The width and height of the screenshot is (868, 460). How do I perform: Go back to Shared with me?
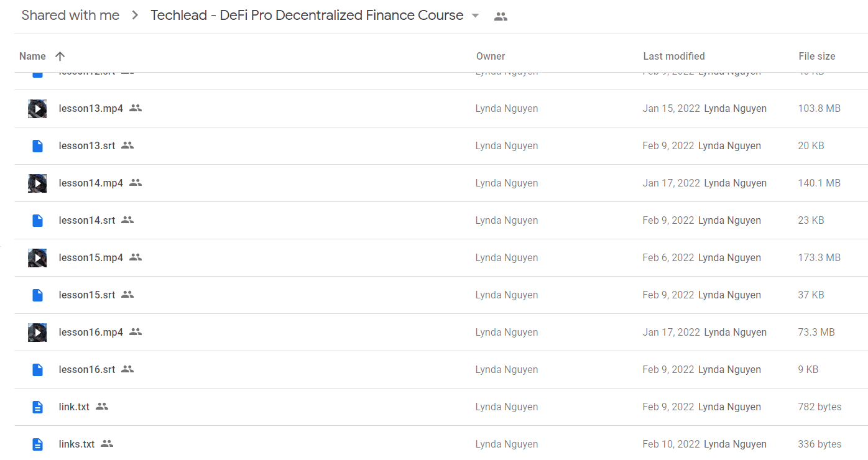pyautogui.click(x=70, y=16)
